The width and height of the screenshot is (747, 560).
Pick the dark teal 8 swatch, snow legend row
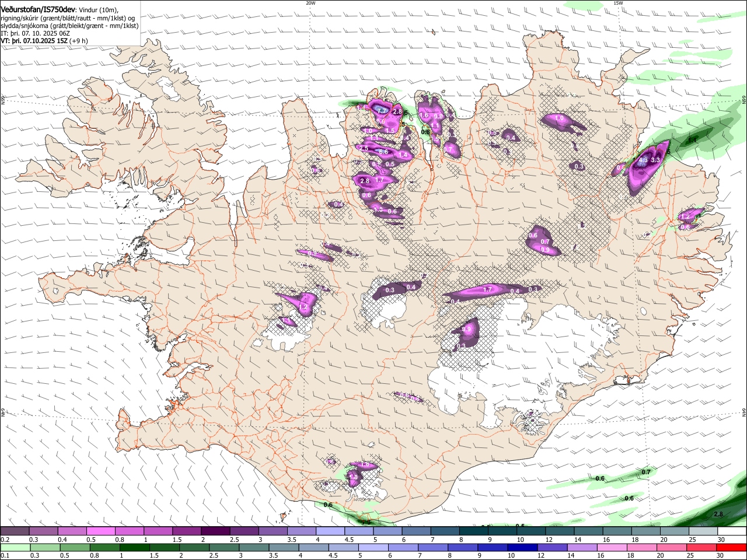473,531
